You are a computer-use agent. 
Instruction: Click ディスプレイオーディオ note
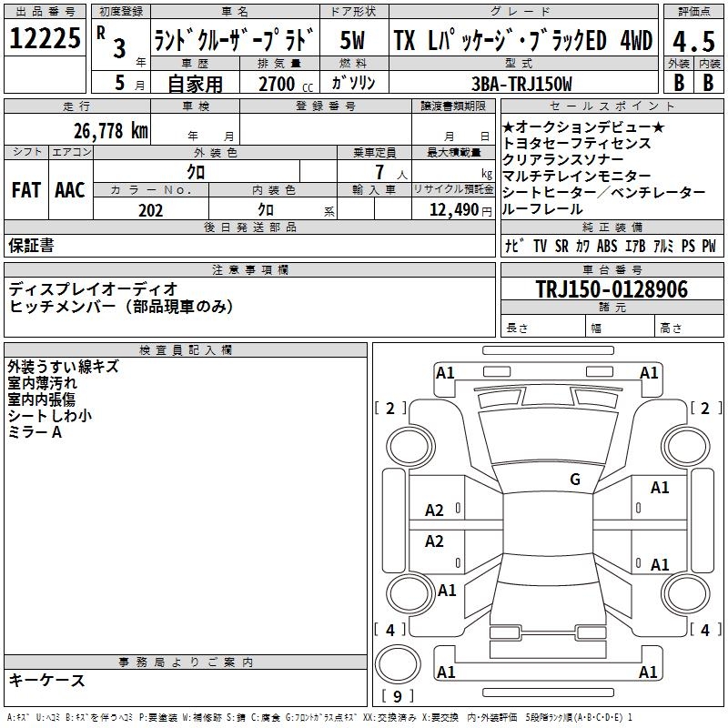93,288
